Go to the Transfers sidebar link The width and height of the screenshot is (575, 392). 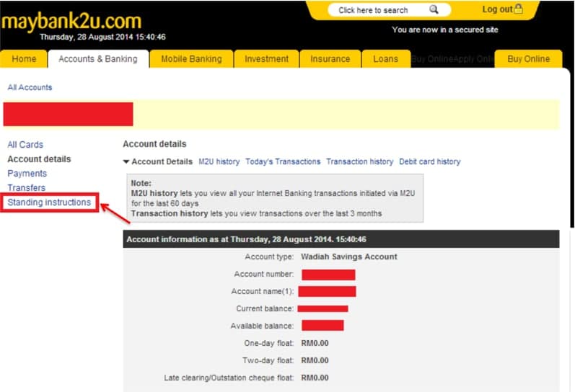(27, 187)
